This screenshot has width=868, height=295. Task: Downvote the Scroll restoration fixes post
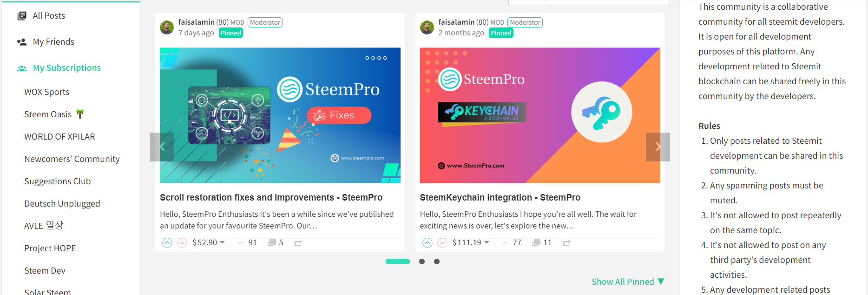[182, 243]
